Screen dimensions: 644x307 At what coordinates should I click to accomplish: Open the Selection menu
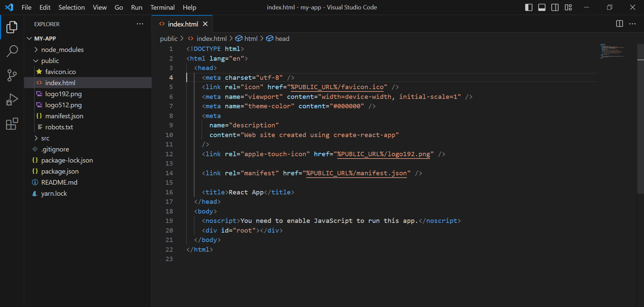71,7
